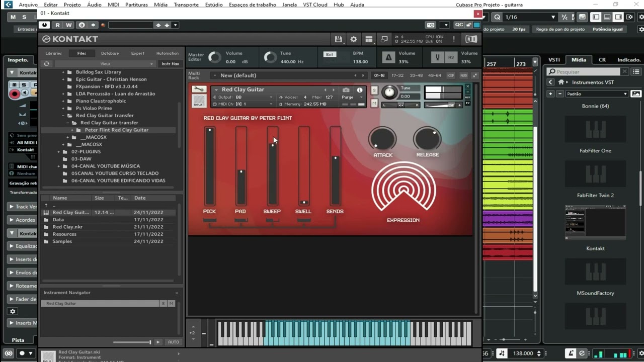644x362 pixels.
Task: Toggle the KSP multi script button
Action: [451, 75]
